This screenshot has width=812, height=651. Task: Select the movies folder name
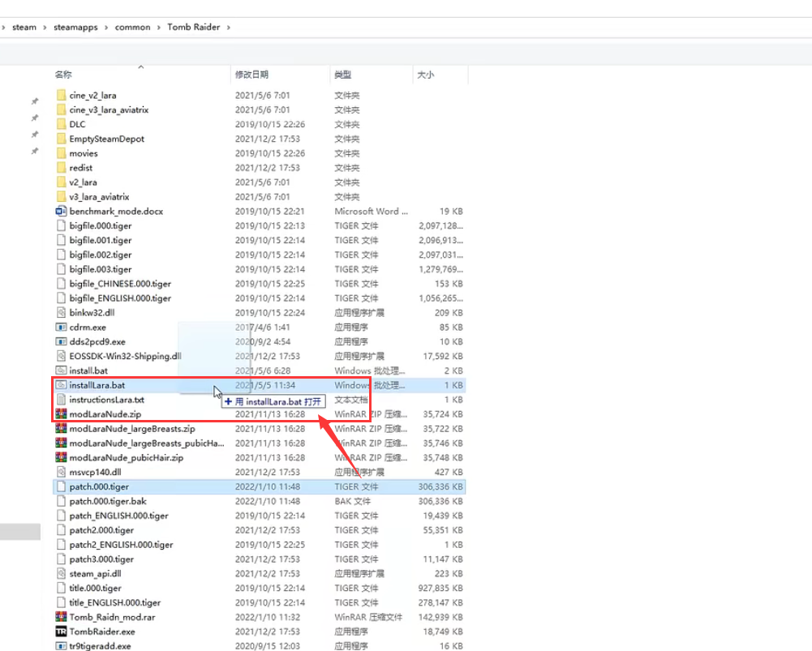[84, 153]
